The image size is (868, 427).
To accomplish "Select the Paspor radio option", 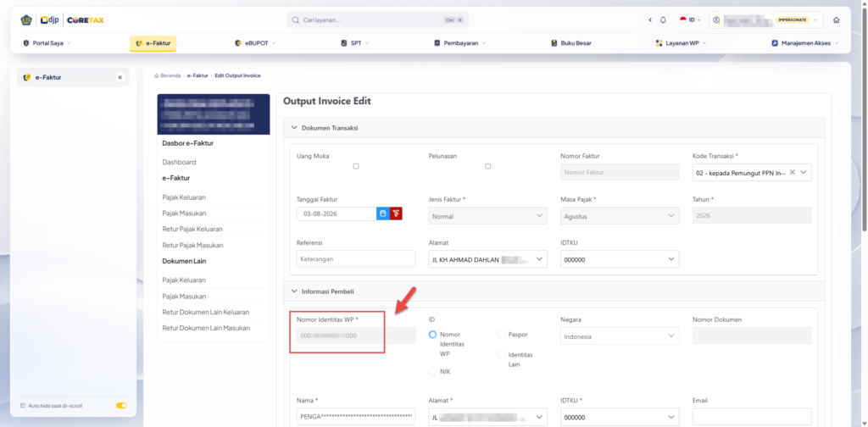I will coord(502,335).
